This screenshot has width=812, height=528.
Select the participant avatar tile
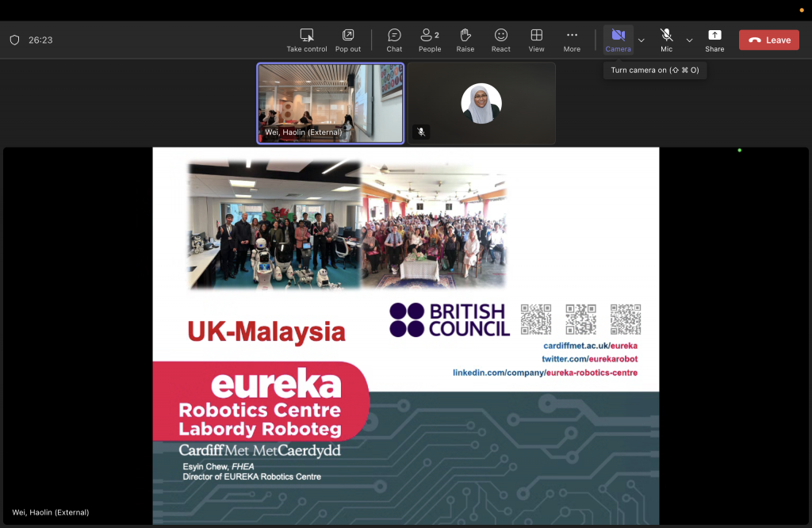pos(481,104)
